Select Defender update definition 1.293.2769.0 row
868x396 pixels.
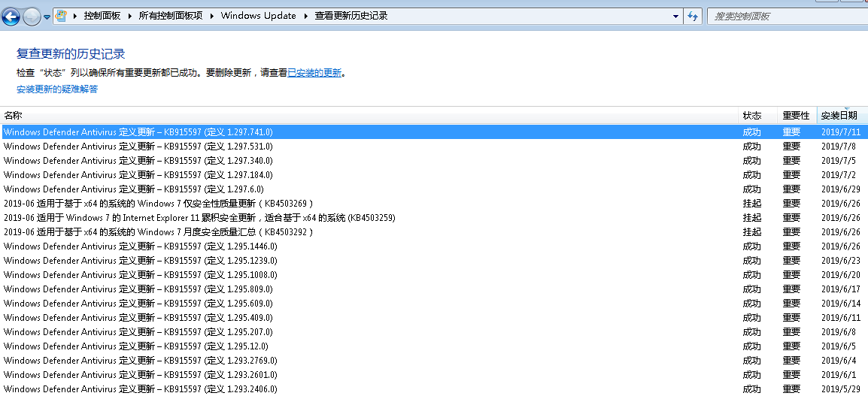click(x=434, y=361)
